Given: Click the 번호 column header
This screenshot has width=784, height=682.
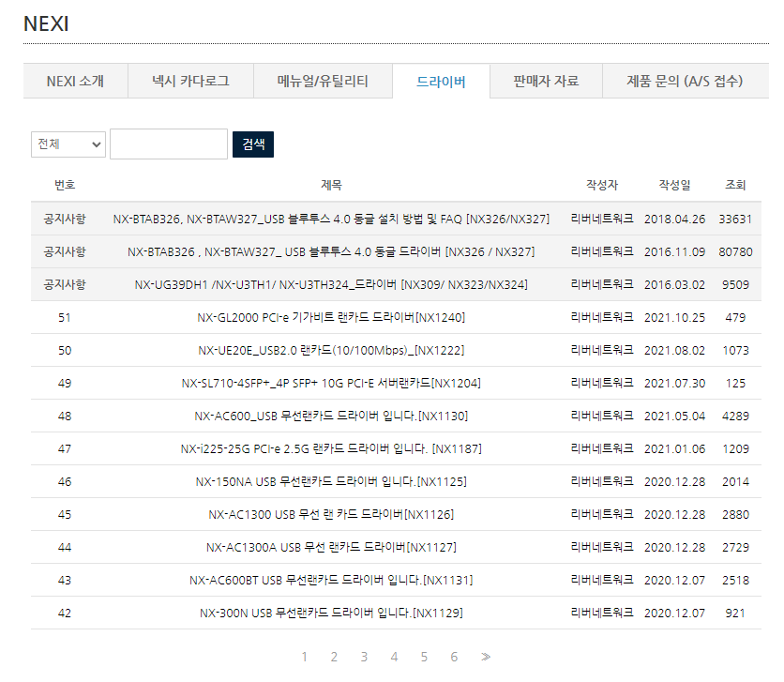Looking at the screenshot, I should point(65,185).
